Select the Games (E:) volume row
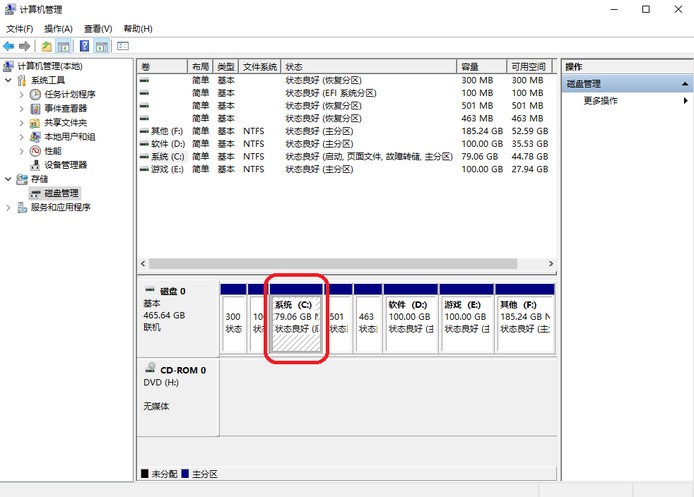Screen dimensions: 694x497 344,169
